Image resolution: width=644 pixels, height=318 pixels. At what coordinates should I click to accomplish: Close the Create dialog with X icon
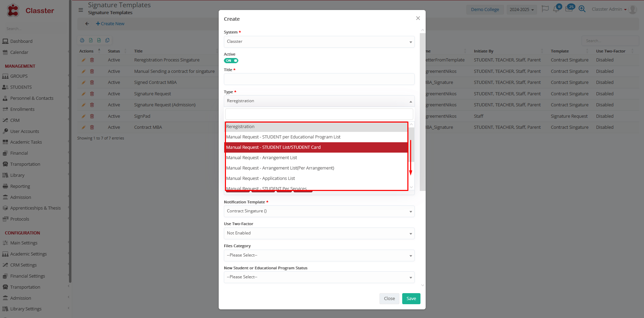coord(418,18)
